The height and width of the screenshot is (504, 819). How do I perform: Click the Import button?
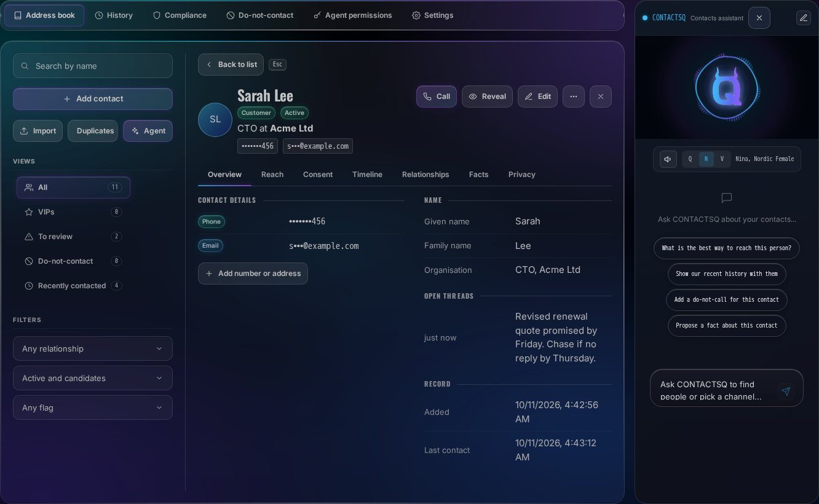pos(38,131)
